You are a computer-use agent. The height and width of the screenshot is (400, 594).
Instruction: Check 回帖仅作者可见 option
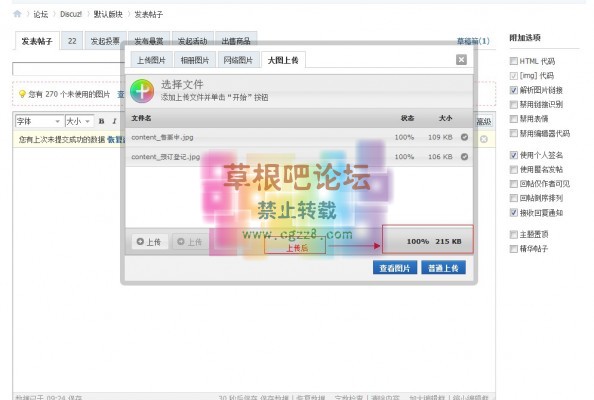click(x=514, y=184)
